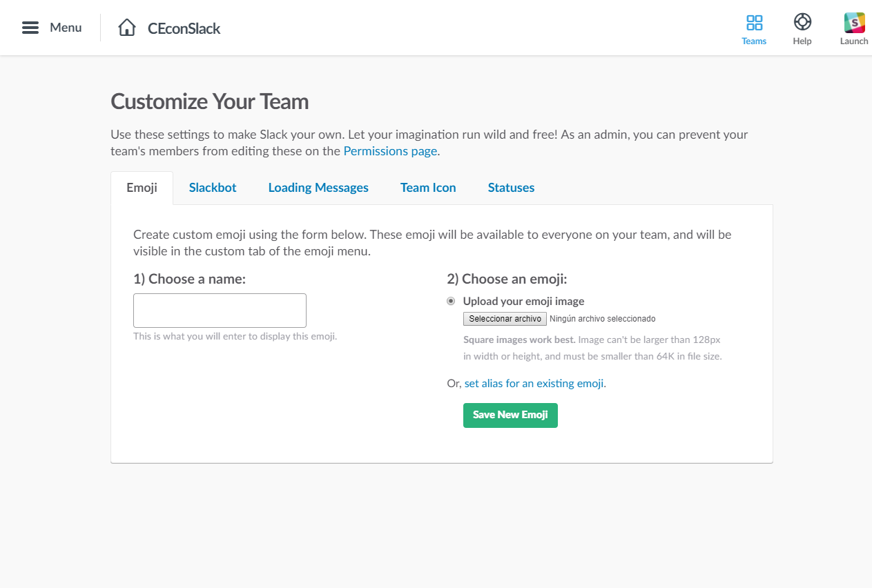Focus the emoji name input field

[220, 311]
